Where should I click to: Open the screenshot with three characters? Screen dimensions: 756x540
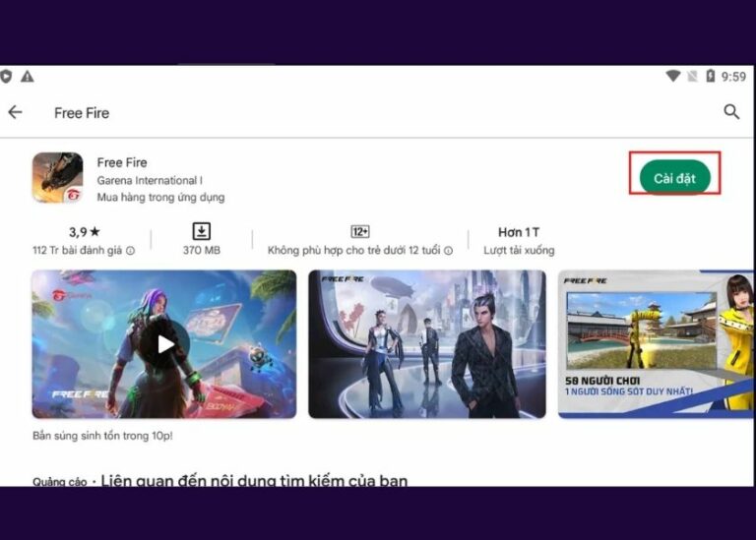[x=427, y=344]
